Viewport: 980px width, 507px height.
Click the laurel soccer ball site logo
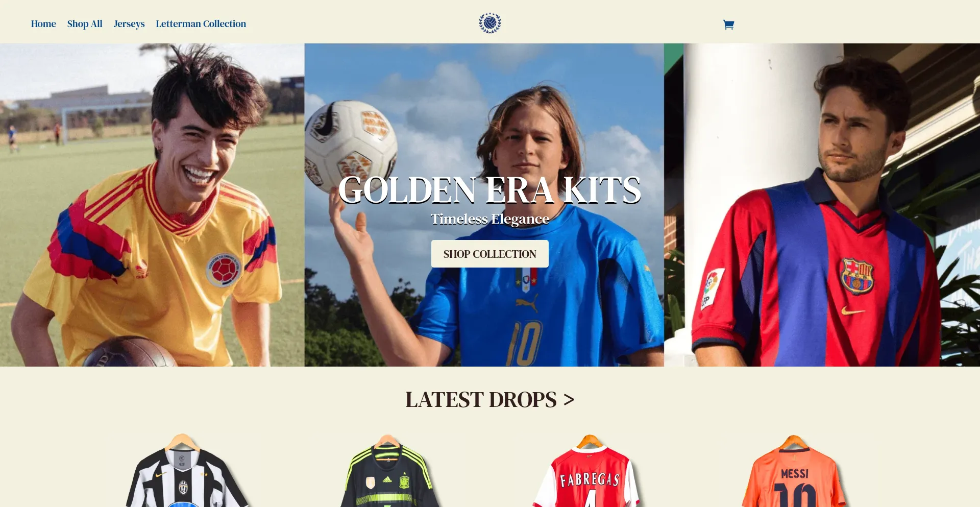click(x=490, y=23)
